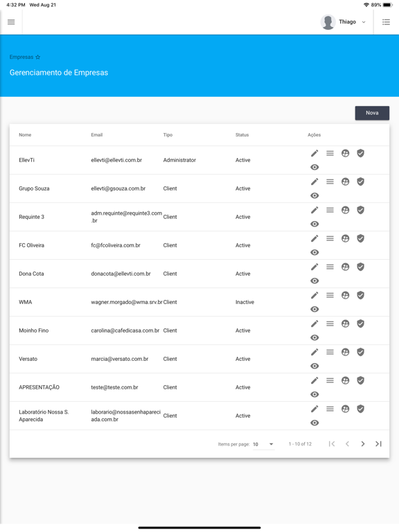Click the Administrator type cell
This screenshot has height=532, width=399.
click(x=179, y=160)
